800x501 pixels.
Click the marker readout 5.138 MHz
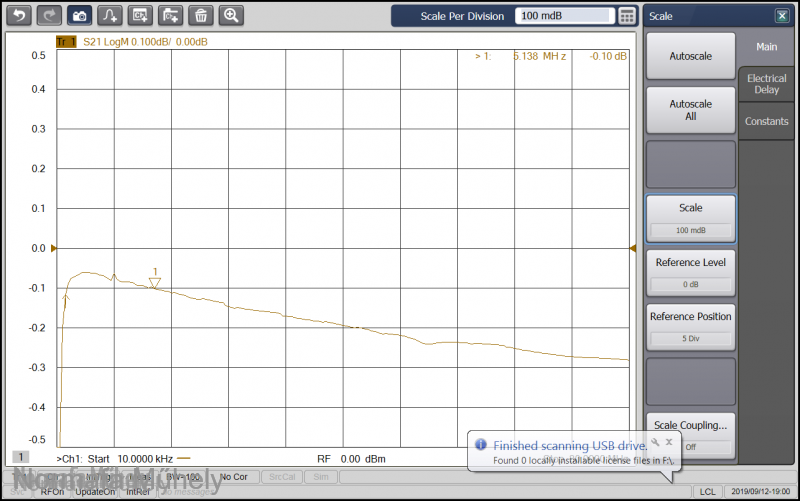tap(540, 56)
